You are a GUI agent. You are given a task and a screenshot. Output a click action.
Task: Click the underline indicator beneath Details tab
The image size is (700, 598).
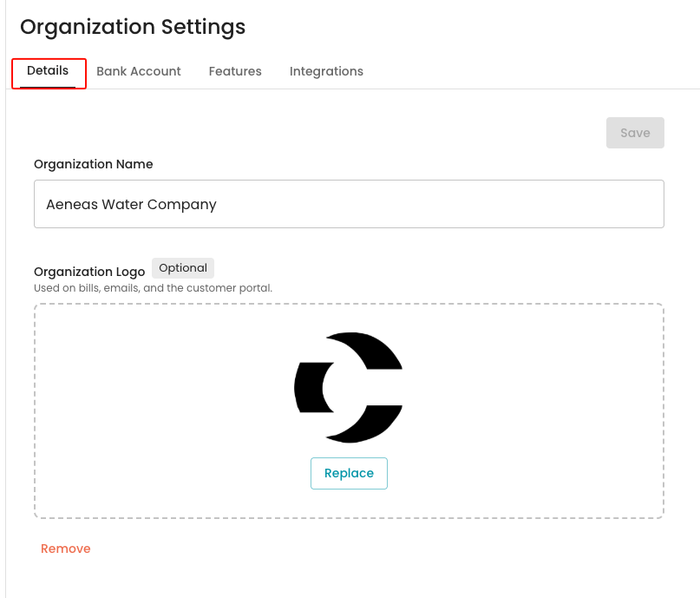pyautogui.click(x=48, y=87)
